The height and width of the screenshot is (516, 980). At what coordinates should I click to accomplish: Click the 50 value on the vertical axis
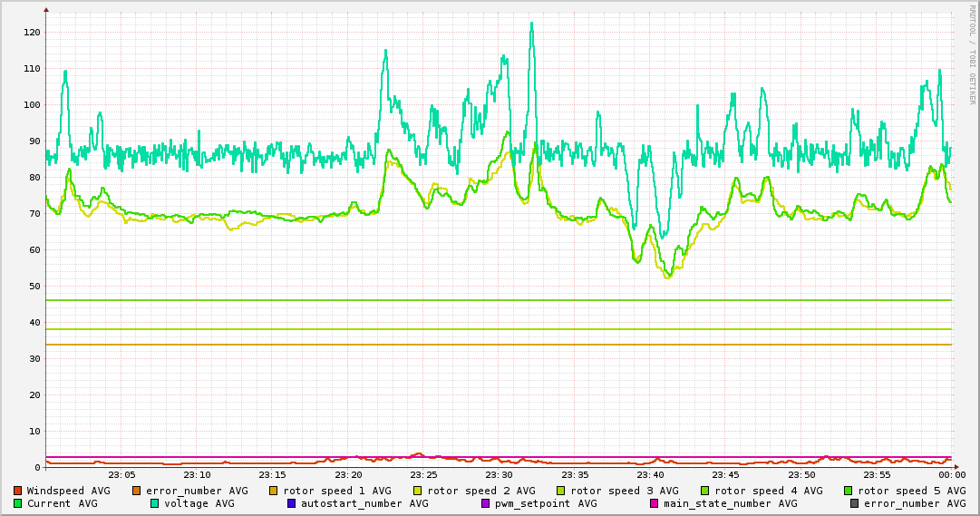click(x=34, y=287)
